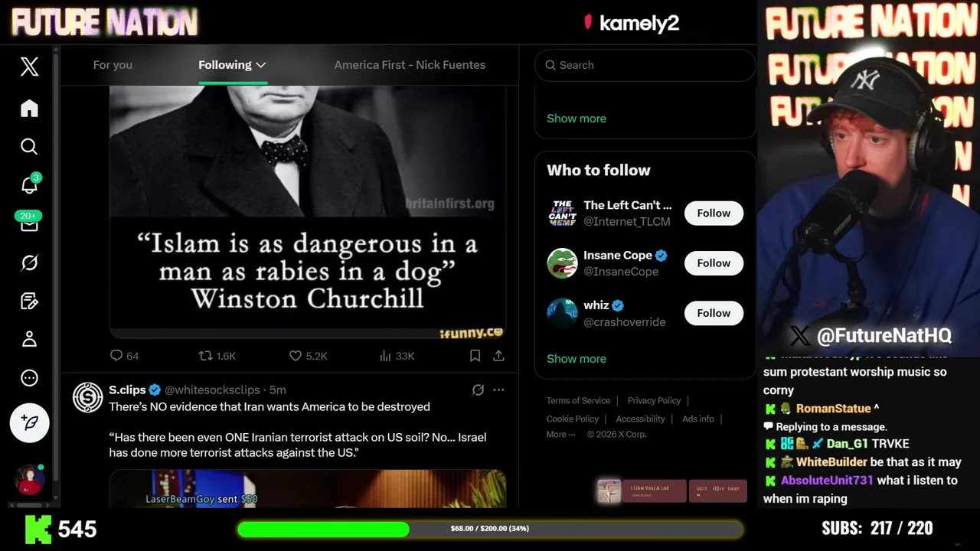Follow Insane Cope account
Viewport: 980px width, 551px height.
[x=714, y=263]
